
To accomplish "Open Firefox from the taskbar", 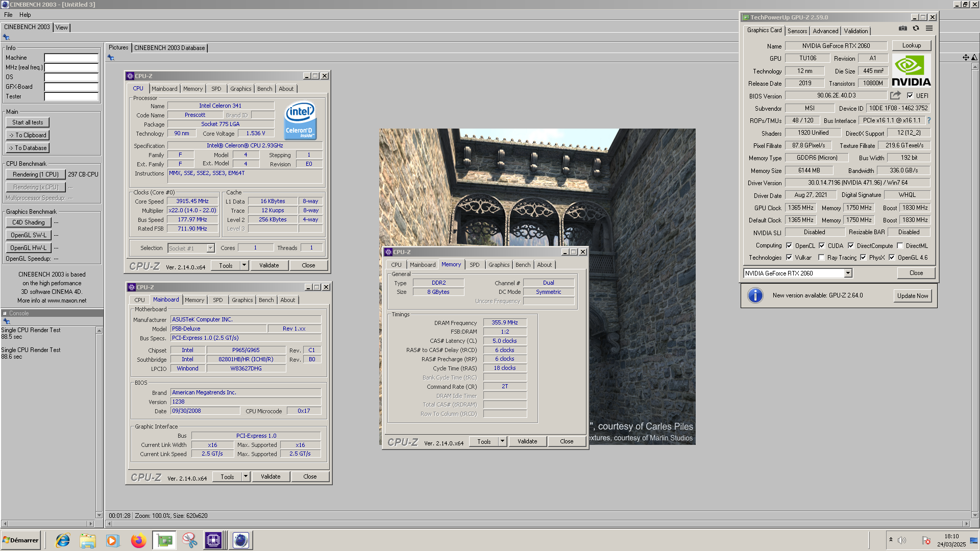I will tap(138, 540).
